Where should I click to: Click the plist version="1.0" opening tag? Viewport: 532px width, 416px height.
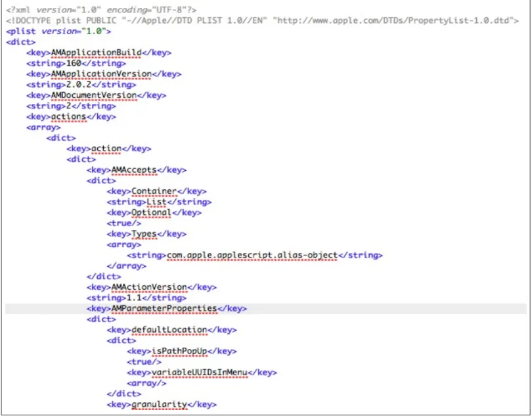pyautogui.click(x=58, y=32)
